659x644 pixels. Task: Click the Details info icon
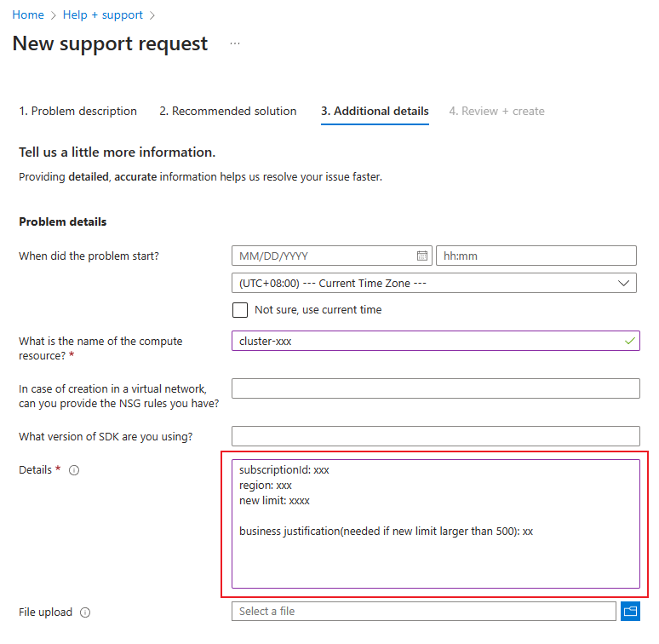pyautogui.click(x=74, y=470)
